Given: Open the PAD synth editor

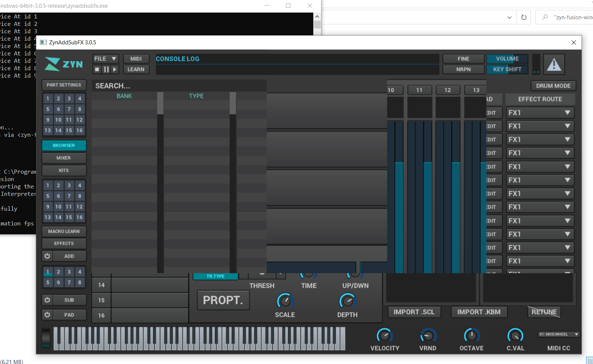Looking at the screenshot, I should (69, 315).
